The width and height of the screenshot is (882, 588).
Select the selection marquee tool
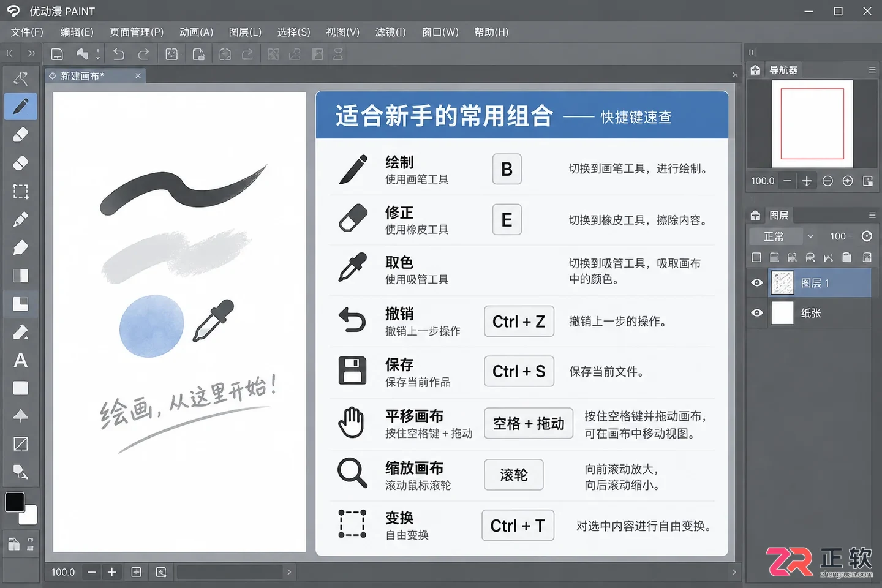coord(20,191)
